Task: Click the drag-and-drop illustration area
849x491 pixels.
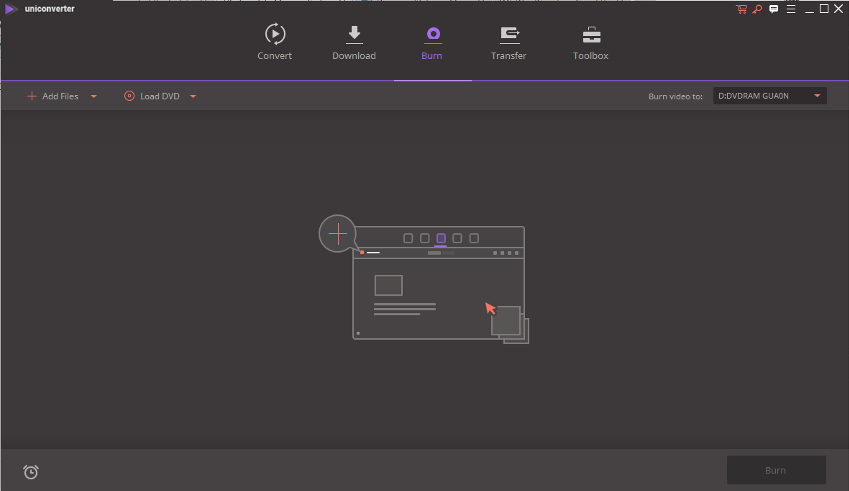Action: [424, 279]
